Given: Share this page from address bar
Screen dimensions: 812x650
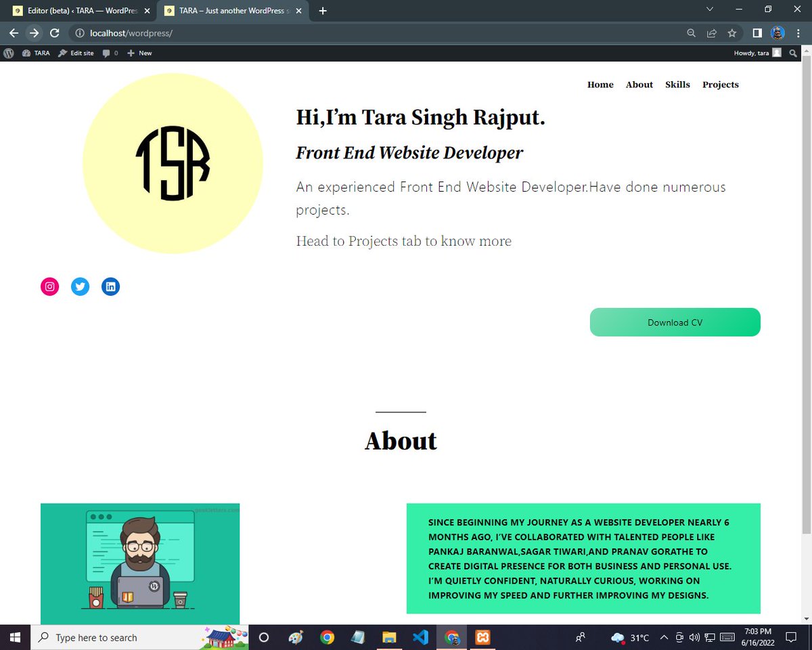Looking at the screenshot, I should tap(712, 32).
